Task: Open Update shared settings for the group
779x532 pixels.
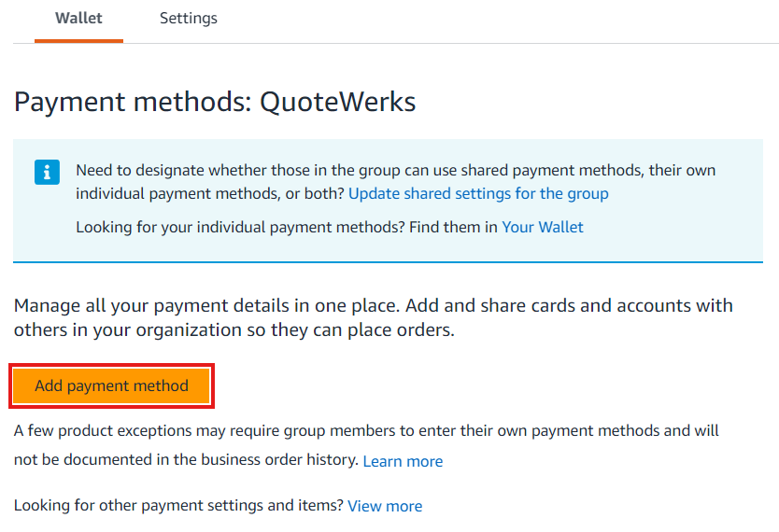Action: coord(478,194)
